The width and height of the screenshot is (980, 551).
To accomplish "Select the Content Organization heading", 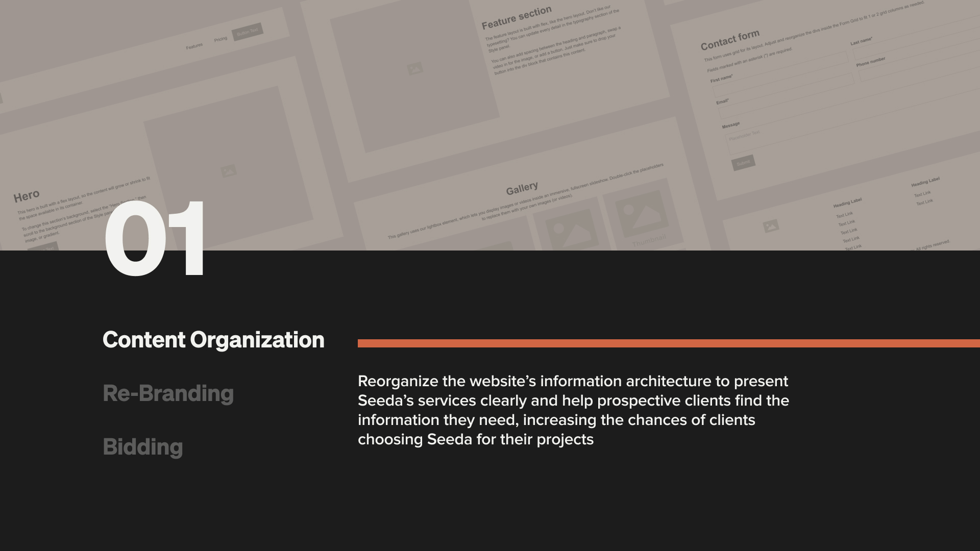I will tap(213, 340).
